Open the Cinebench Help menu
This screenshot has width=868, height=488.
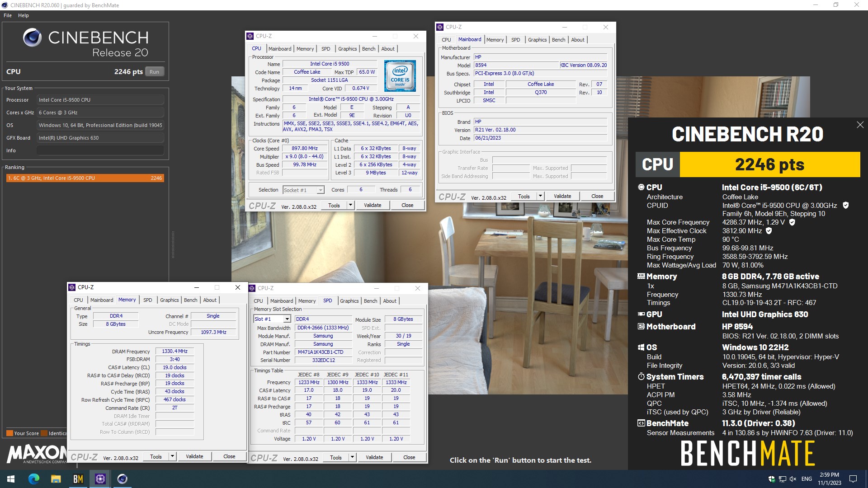click(x=24, y=15)
